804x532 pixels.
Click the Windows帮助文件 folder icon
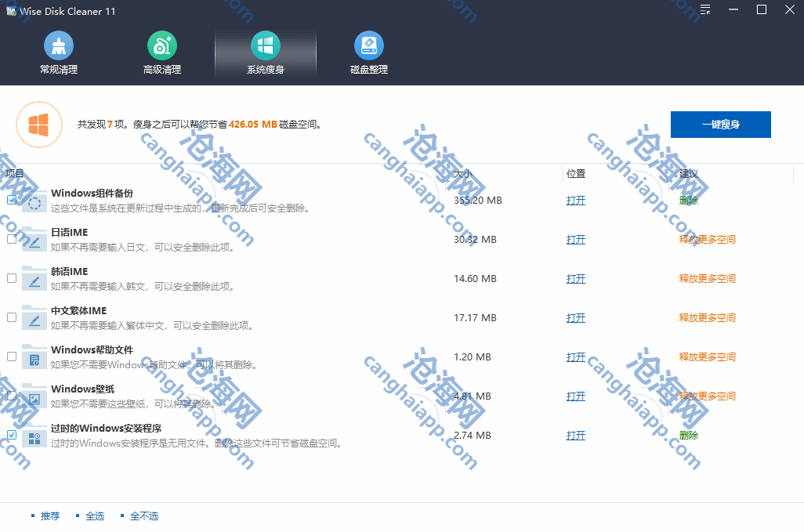point(34,357)
